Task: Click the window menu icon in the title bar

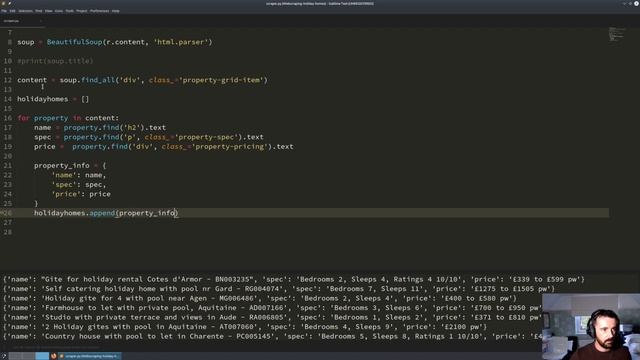Action: [x=3, y=3]
